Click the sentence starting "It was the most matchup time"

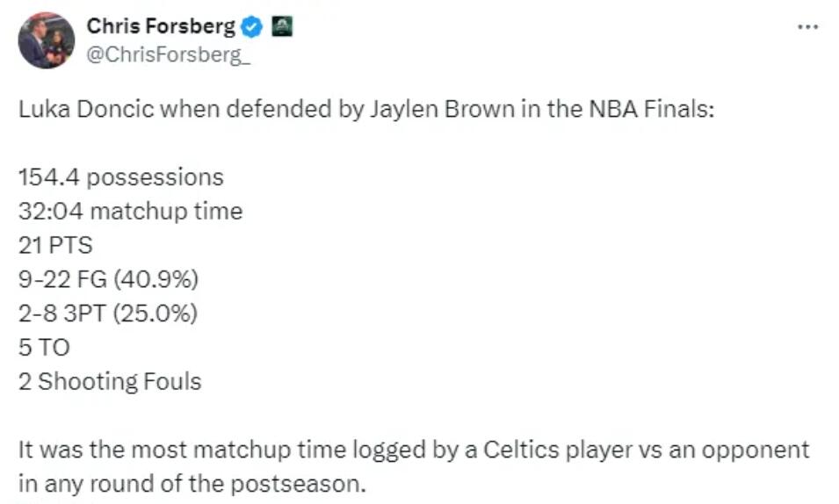click(413, 450)
